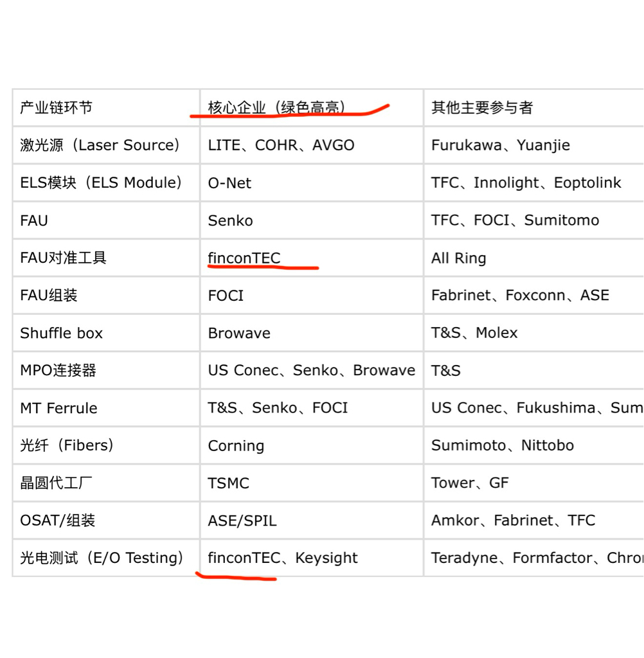Select the cell '光纤（Fibers）'
644x658 pixels.
pos(106,445)
